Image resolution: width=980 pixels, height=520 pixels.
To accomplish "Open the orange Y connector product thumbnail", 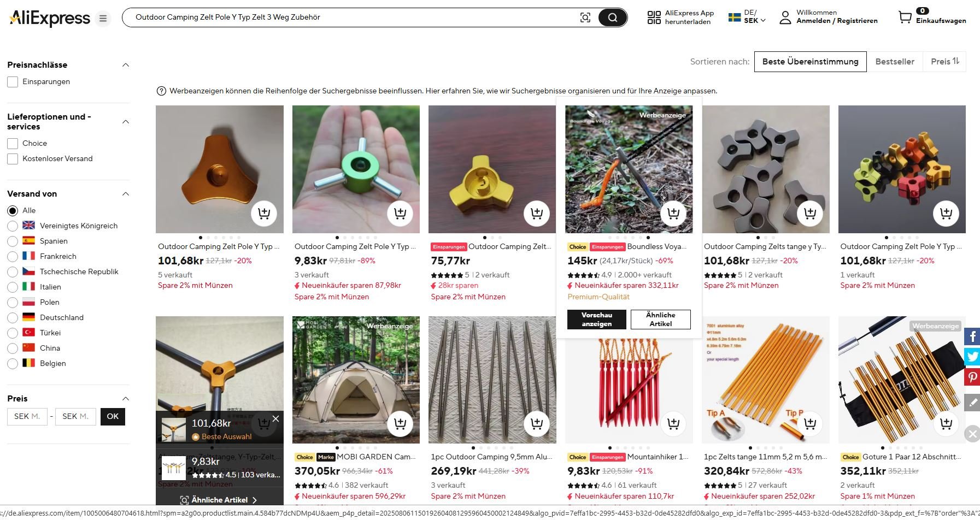I will [219, 169].
